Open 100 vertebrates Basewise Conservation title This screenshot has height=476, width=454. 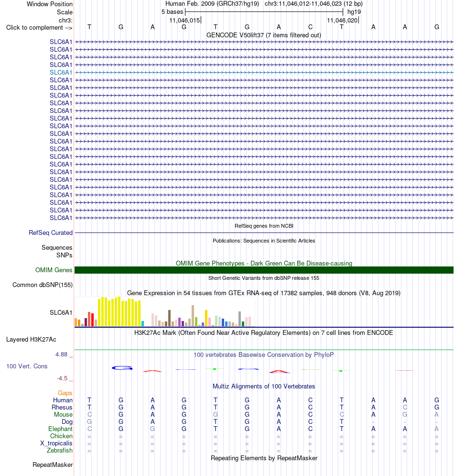click(x=263, y=355)
